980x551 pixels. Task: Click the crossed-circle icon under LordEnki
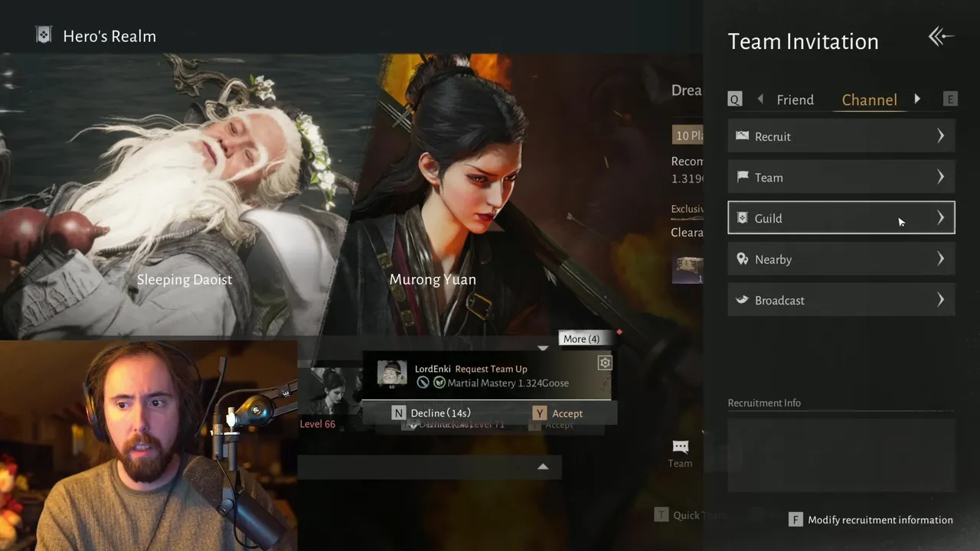[x=423, y=383]
